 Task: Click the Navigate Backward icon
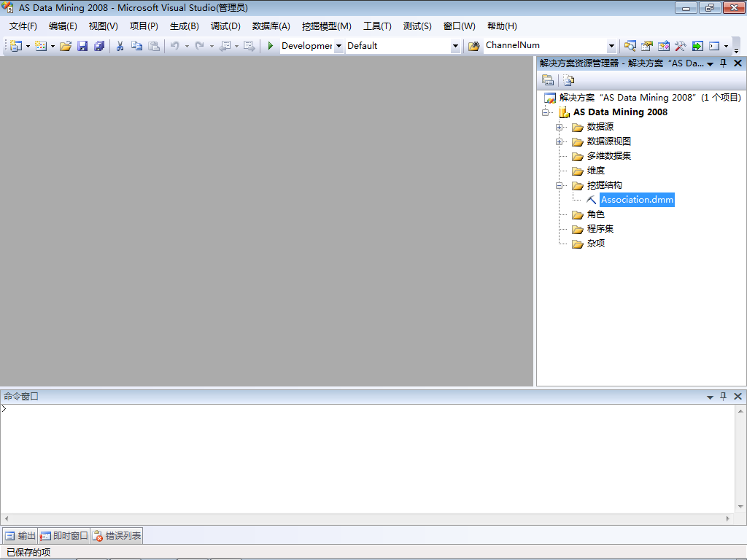point(225,46)
